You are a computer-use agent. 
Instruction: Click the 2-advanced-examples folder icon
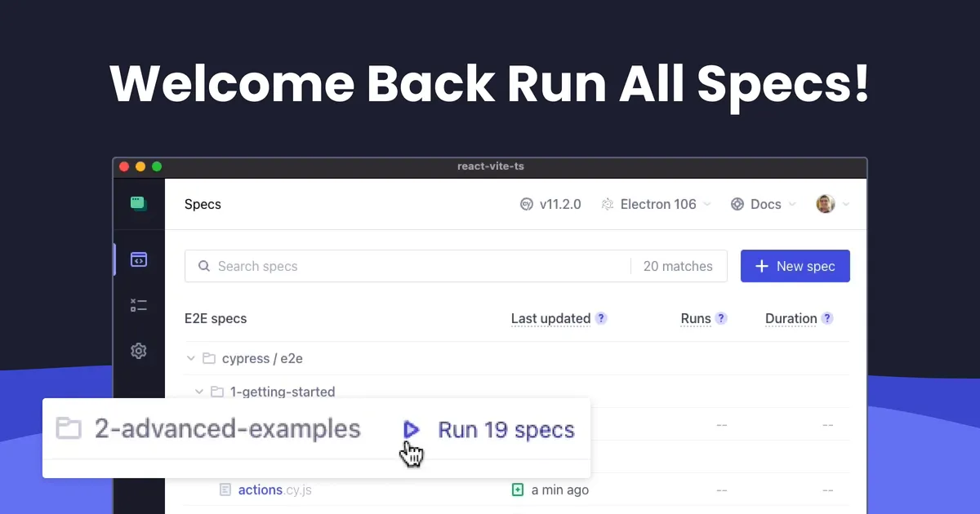pos(69,428)
